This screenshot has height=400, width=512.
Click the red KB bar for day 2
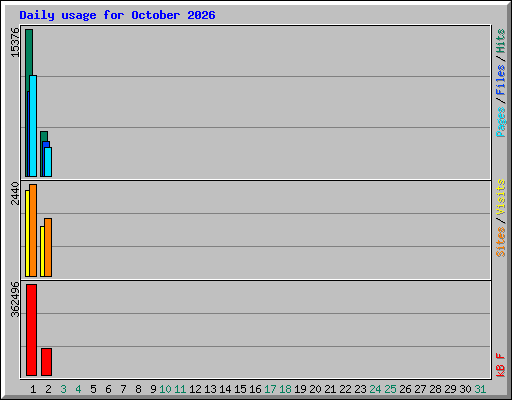pos(46,362)
